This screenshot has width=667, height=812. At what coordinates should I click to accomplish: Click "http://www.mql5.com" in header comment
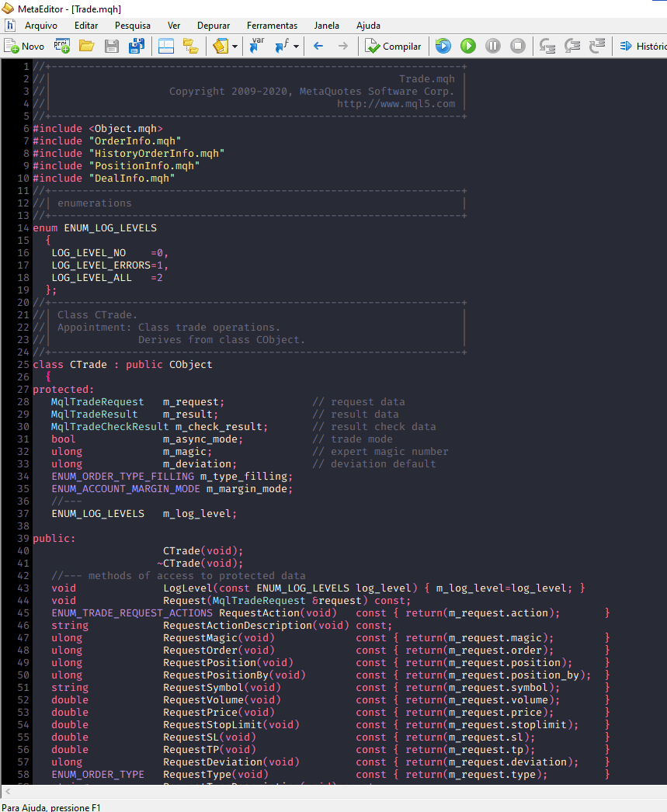pos(396,103)
